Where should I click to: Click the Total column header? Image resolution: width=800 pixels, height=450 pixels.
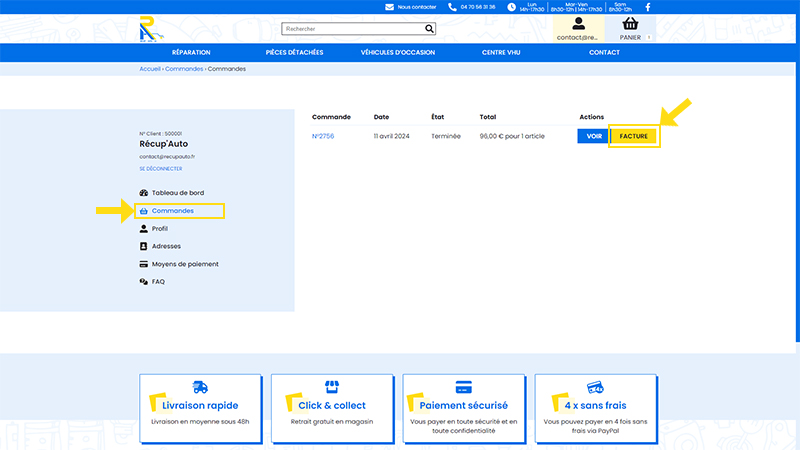(x=488, y=117)
